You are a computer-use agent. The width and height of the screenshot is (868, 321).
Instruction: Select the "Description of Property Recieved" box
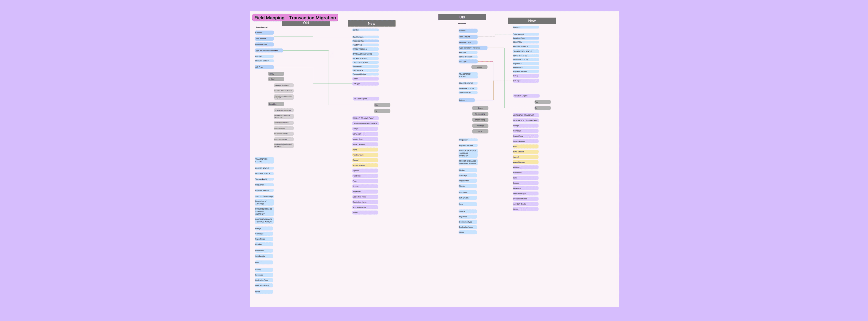click(x=283, y=91)
